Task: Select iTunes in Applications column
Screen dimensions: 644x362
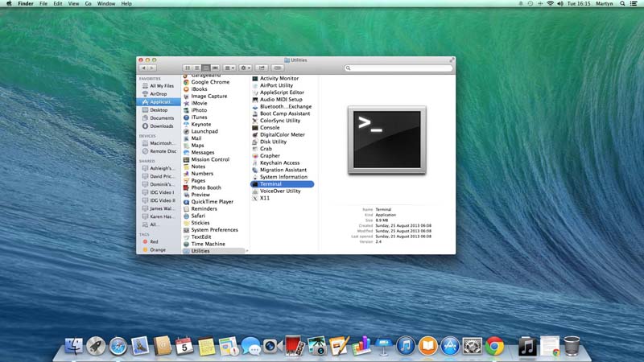Action: coord(199,117)
